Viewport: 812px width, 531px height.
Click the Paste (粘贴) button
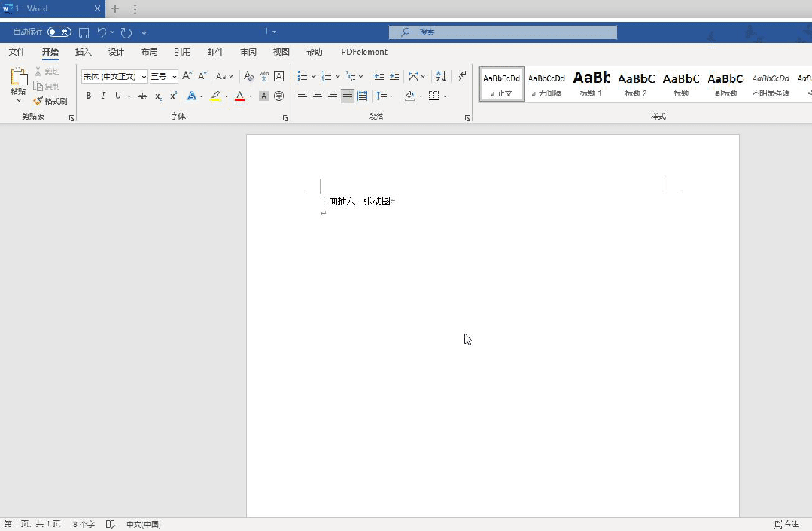18,81
